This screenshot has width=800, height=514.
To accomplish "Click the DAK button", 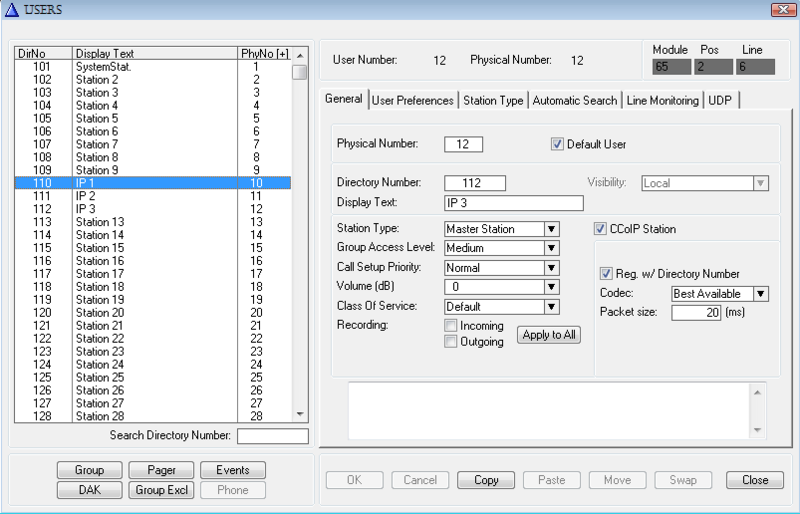I will pyautogui.click(x=90, y=490).
